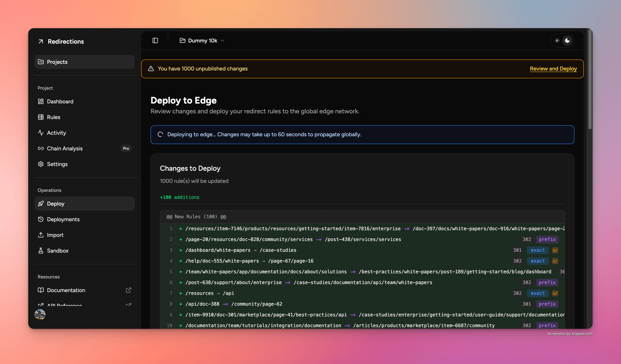Viewport: 621px width, 364px height.
Task: Click Review and Deploy link
Action: (553, 69)
